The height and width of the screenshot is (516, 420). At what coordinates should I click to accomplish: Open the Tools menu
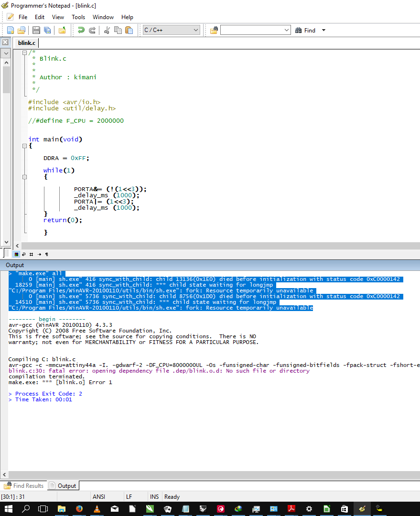tap(78, 17)
